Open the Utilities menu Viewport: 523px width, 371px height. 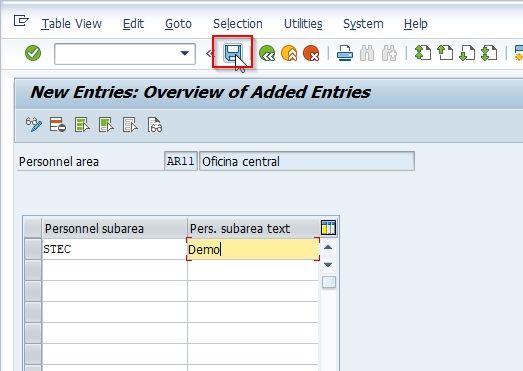(x=303, y=24)
